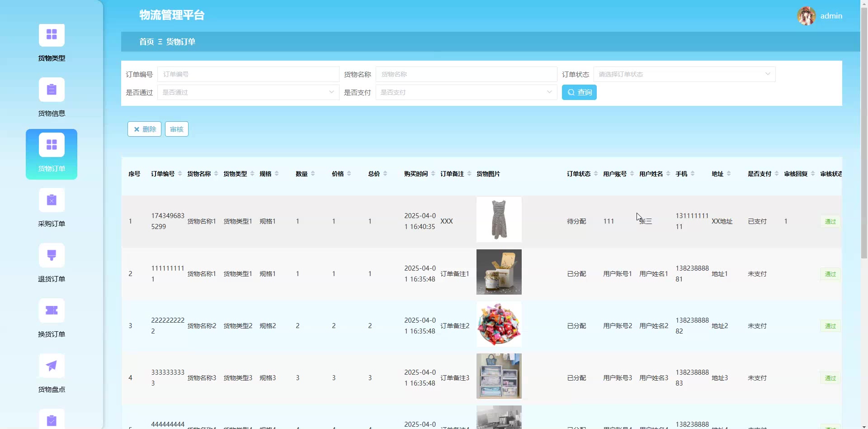
Task: Click 首页 in the breadcrumb
Action: 146,42
